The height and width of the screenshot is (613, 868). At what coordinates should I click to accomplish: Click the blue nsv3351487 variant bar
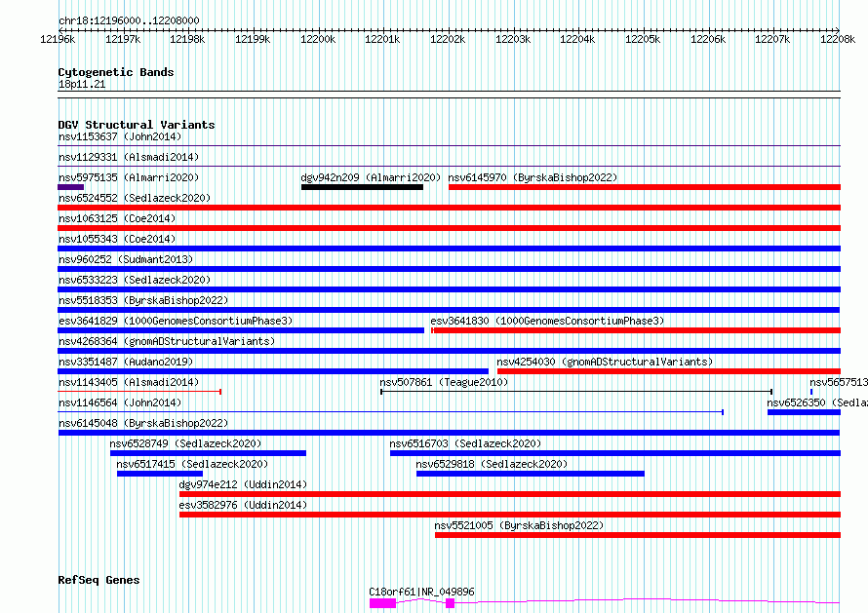coord(273,371)
